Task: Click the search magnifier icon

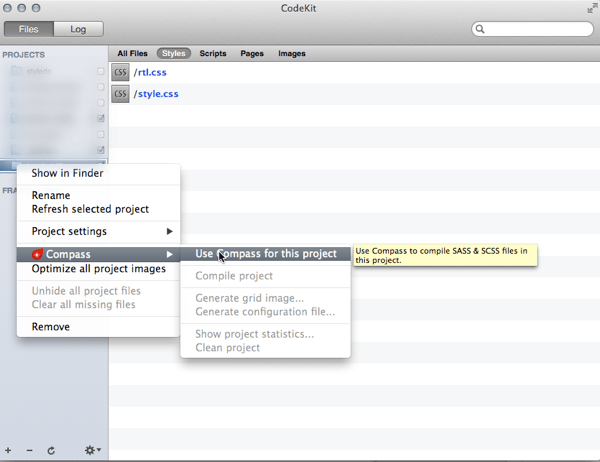Action: [480, 29]
